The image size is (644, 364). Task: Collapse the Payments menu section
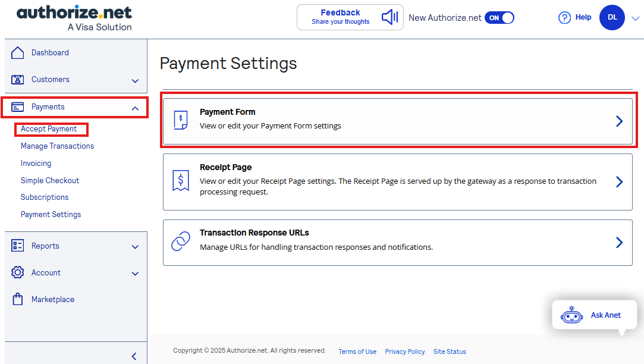coord(135,108)
